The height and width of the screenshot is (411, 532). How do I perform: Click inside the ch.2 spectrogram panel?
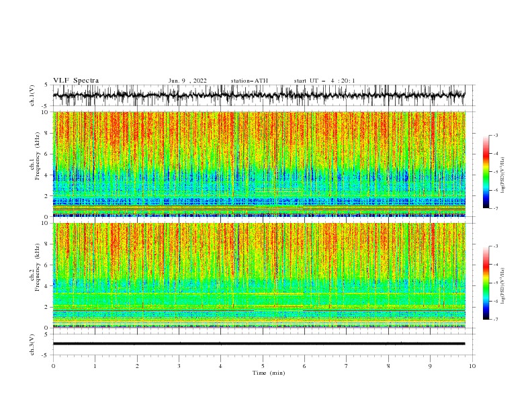tap(259, 275)
